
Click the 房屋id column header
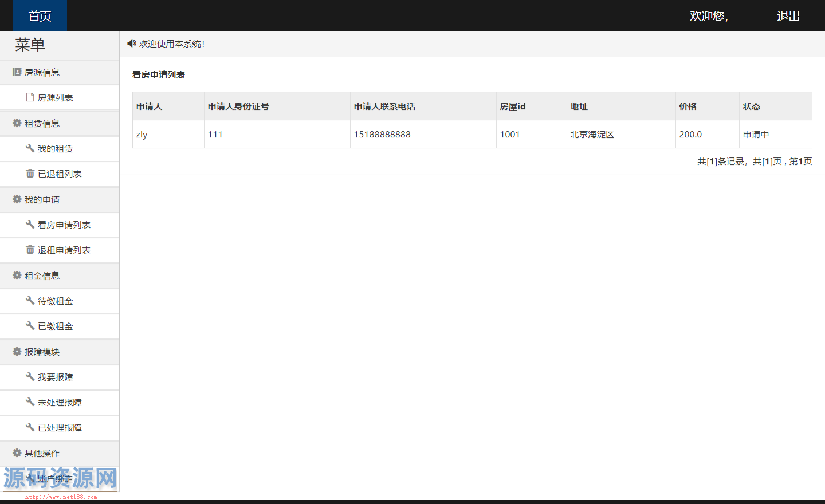click(x=532, y=106)
